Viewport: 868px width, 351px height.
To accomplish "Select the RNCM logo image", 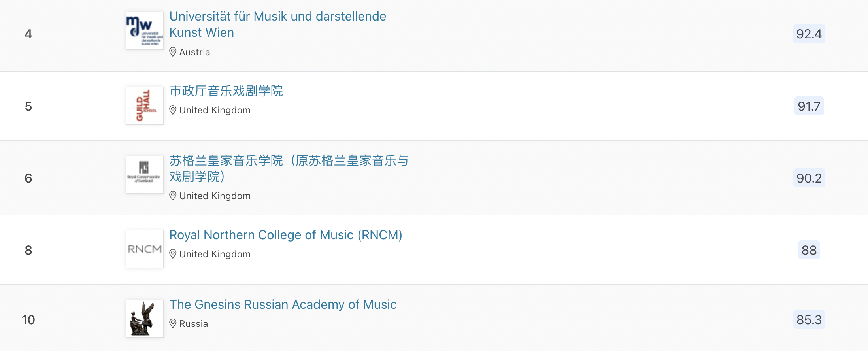I will [144, 249].
